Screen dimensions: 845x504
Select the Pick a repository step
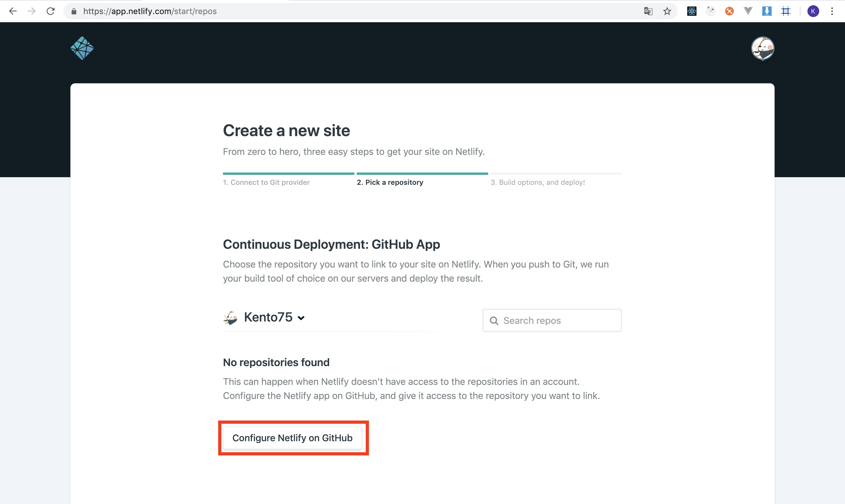pos(390,182)
